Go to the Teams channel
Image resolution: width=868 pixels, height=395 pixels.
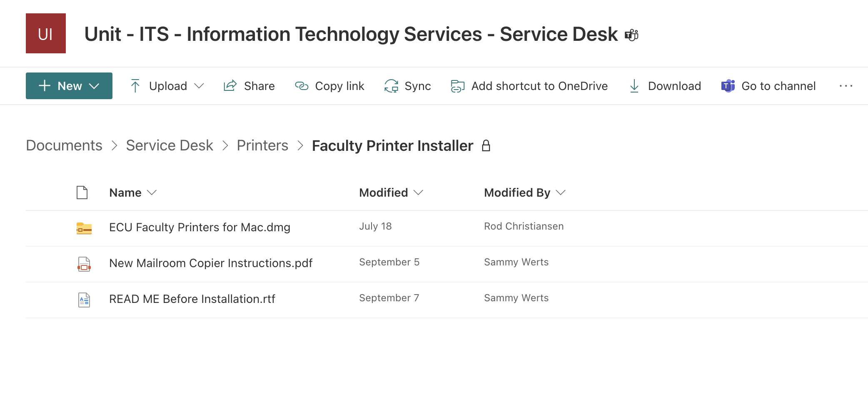pyautogui.click(x=768, y=86)
